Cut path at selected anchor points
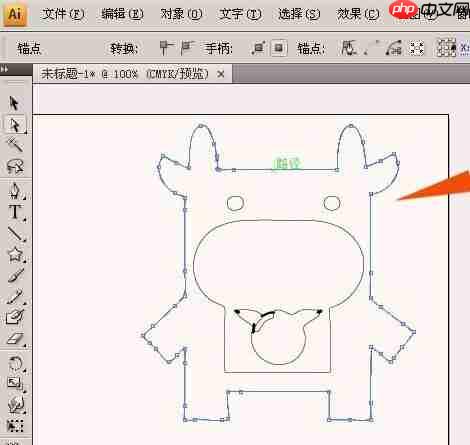This screenshot has height=445, width=470. point(394,48)
